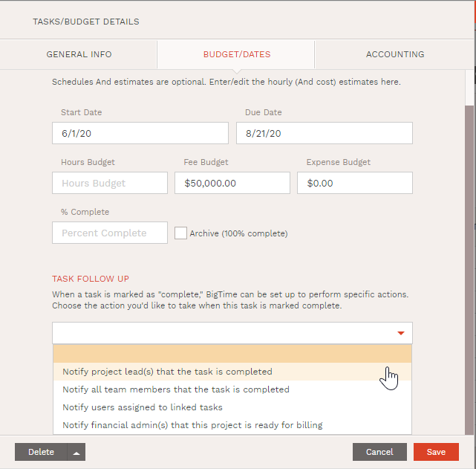Click the Start Date field

tap(140, 133)
